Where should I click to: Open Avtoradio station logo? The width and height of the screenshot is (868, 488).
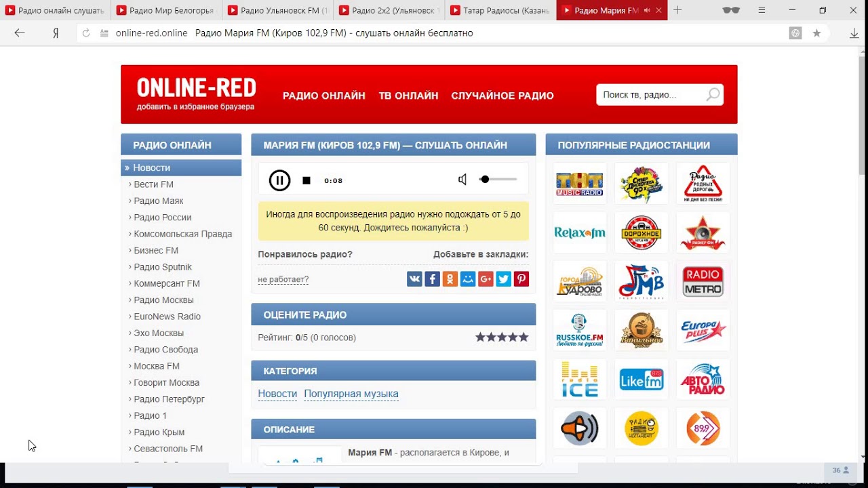tap(703, 380)
